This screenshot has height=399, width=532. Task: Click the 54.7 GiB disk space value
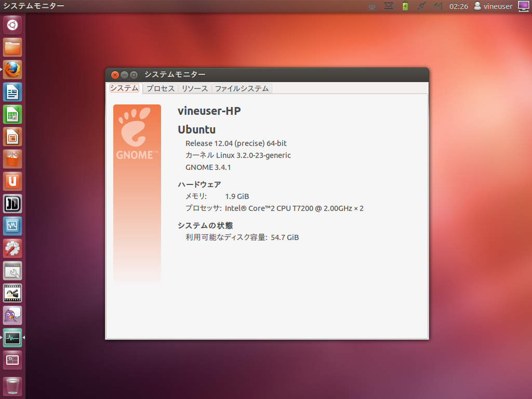point(285,237)
